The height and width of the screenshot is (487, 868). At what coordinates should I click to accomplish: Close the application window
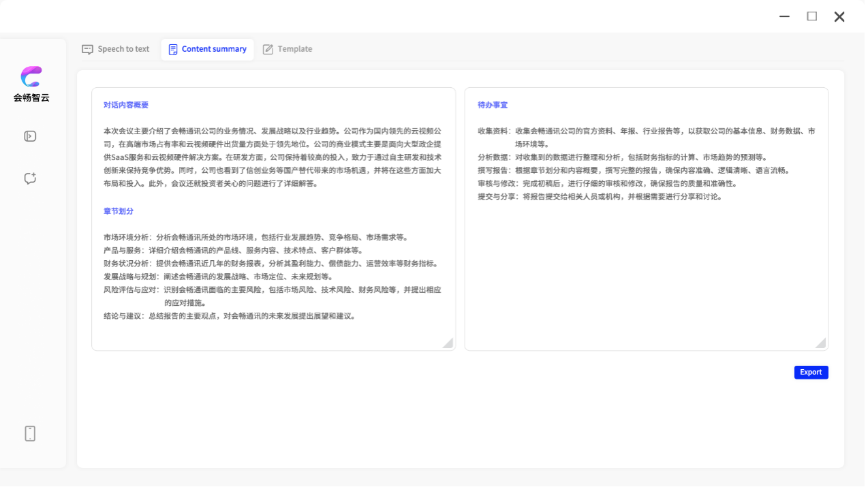click(x=839, y=16)
